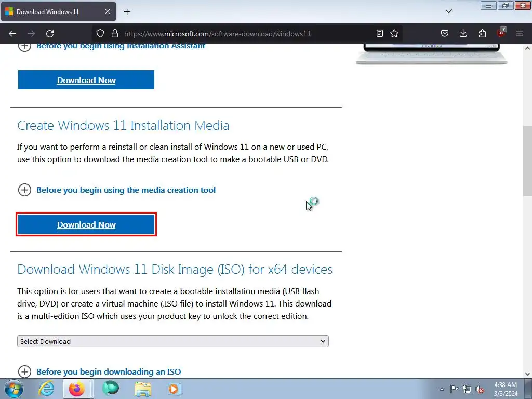Reload the current page
The width and height of the screenshot is (532, 399).
50,34
